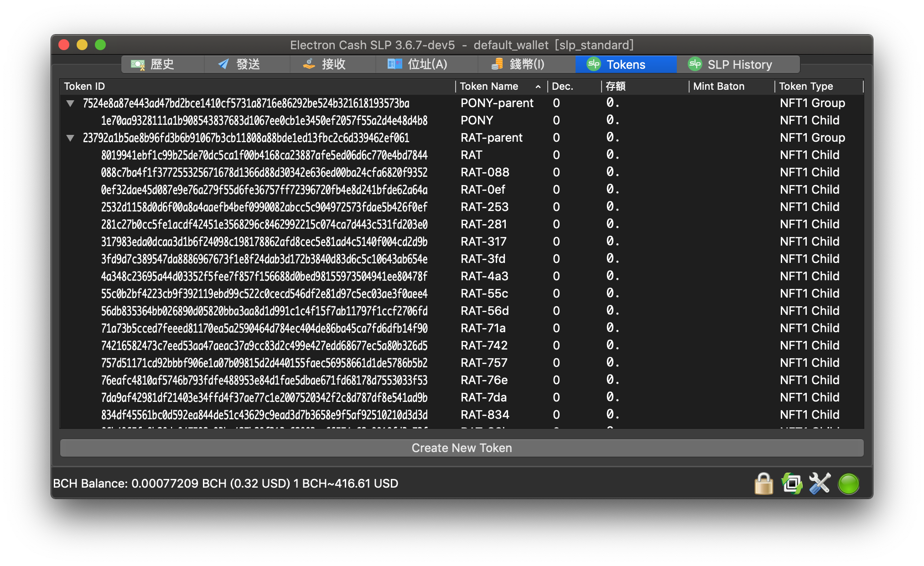Viewport: 924px width, 566px height.
Task: Select the RAT-834 token name
Action: [485, 415]
